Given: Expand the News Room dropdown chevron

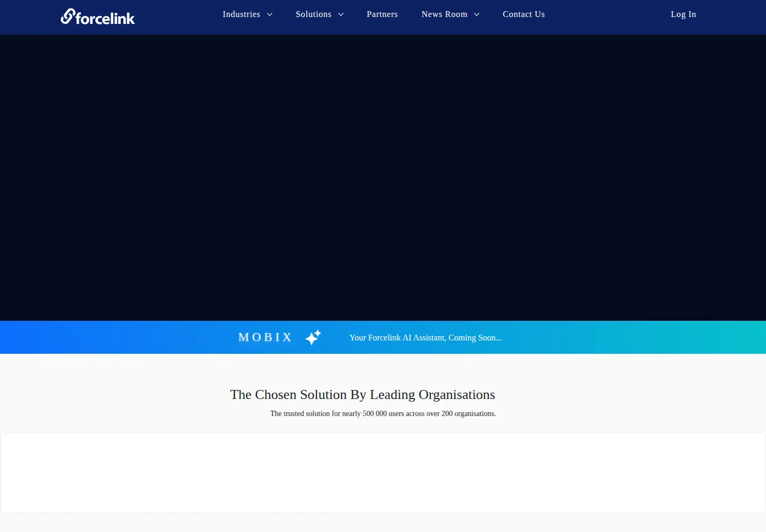Looking at the screenshot, I should (477, 14).
